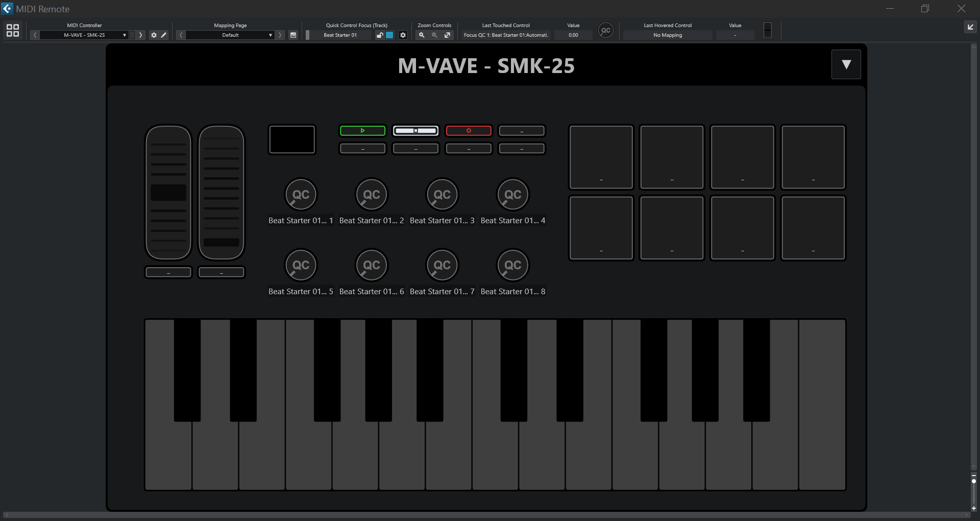Click the first white key on keyboard

[x=168, y=456]
